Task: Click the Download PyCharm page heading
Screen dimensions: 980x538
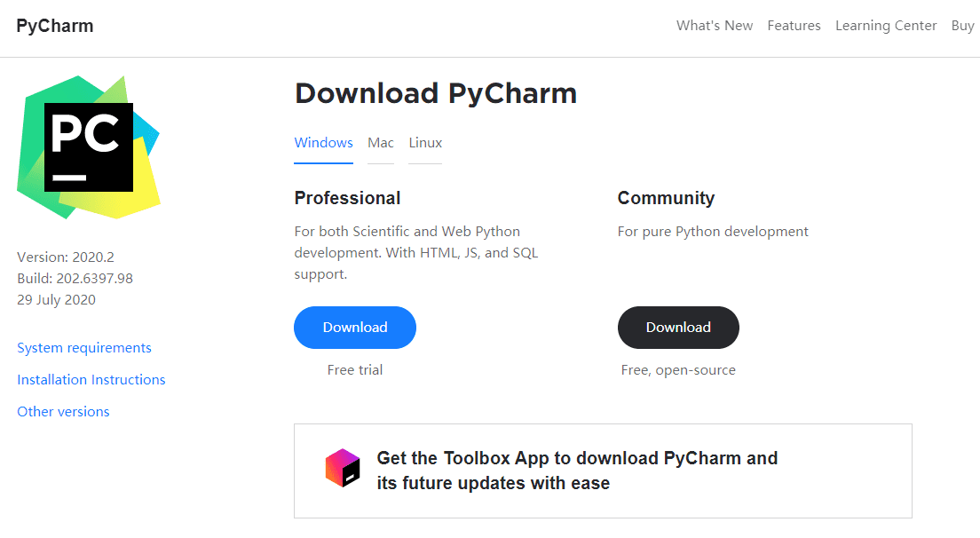Action: [435, 93]
